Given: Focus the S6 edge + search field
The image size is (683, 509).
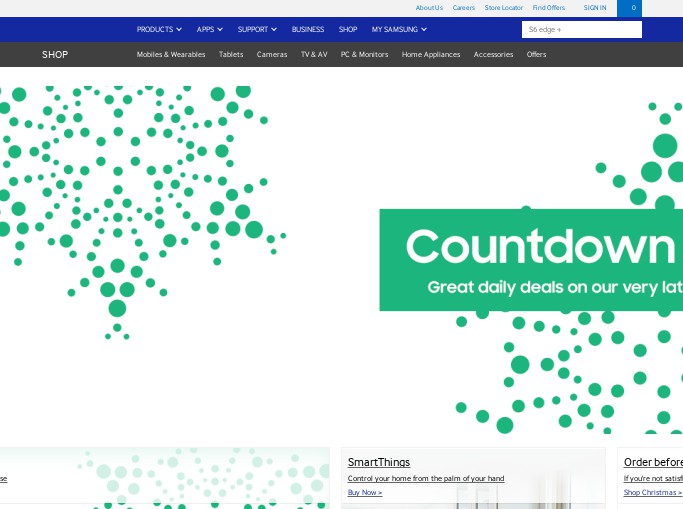Looking at the screenshot, I should pos(582,30).
